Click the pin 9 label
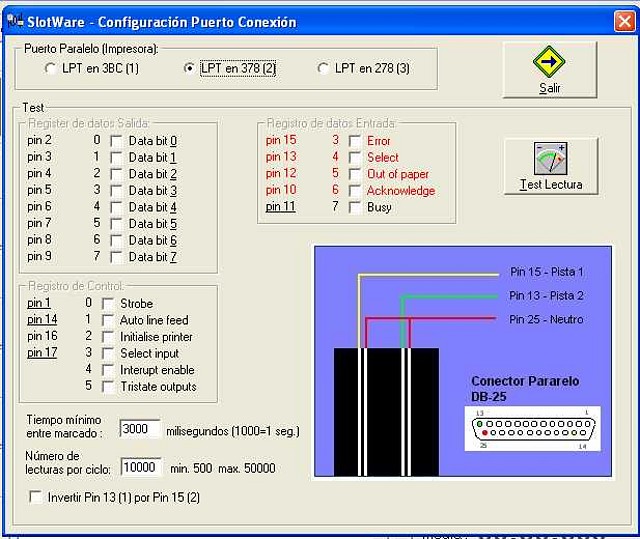 tap(39, 256)
